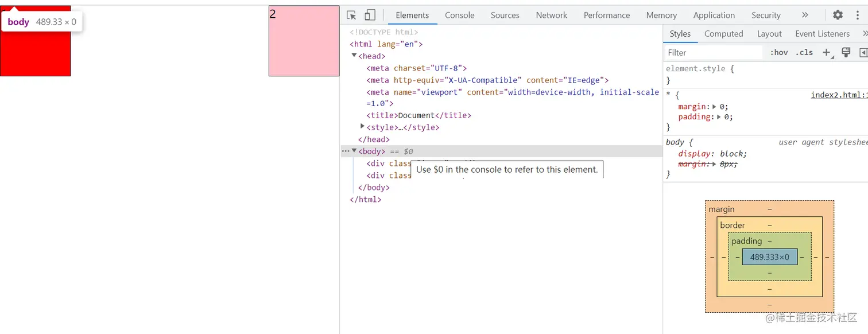Click the styles Filter input field

pos(715,52)
